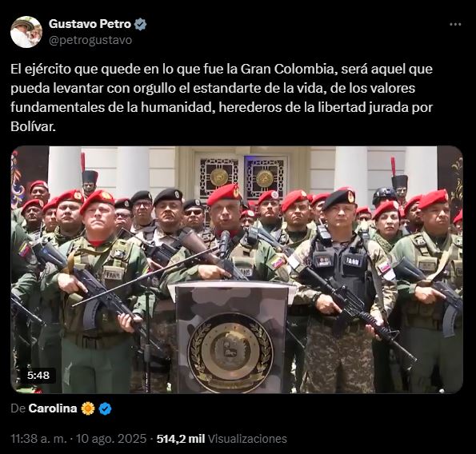
Task: Click Gustavo Petro's profile avatar
Action: [26, 32]
